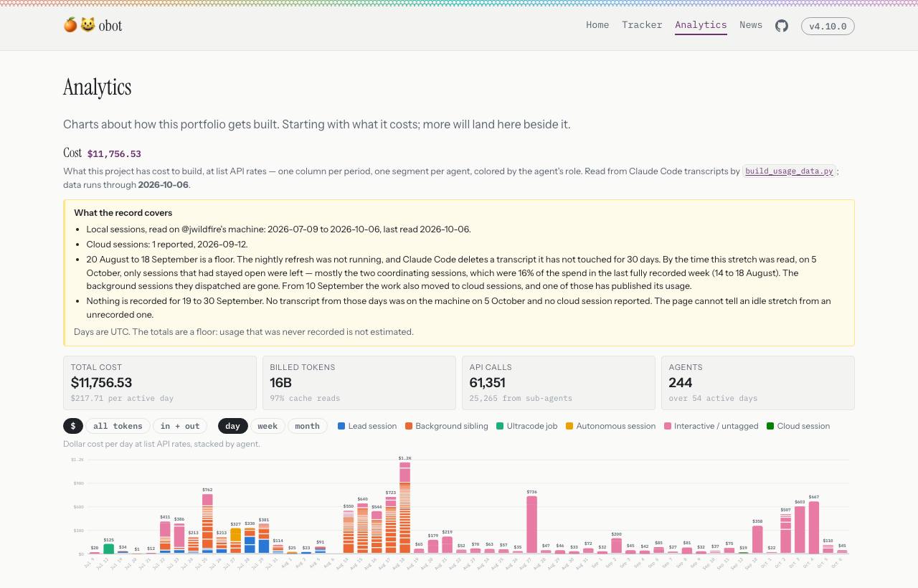Click the bold 2026-10-06 date text

tap(164, 185)
